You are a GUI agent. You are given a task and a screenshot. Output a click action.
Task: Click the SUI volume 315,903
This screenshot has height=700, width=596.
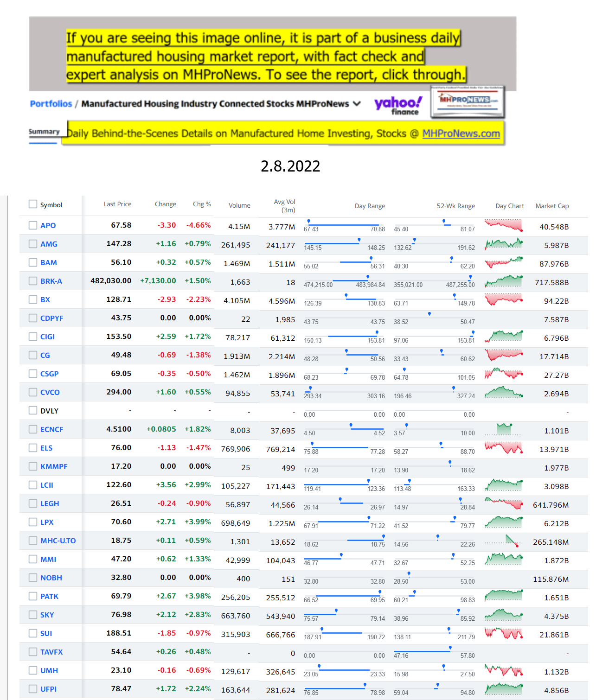[x=236, y=634]
